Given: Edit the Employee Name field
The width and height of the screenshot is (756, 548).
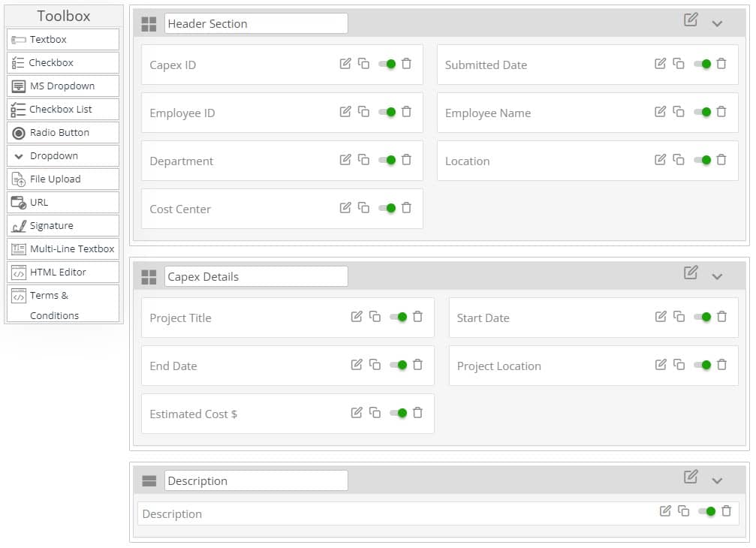Looking at the screenshot, I should pos(660,112).
